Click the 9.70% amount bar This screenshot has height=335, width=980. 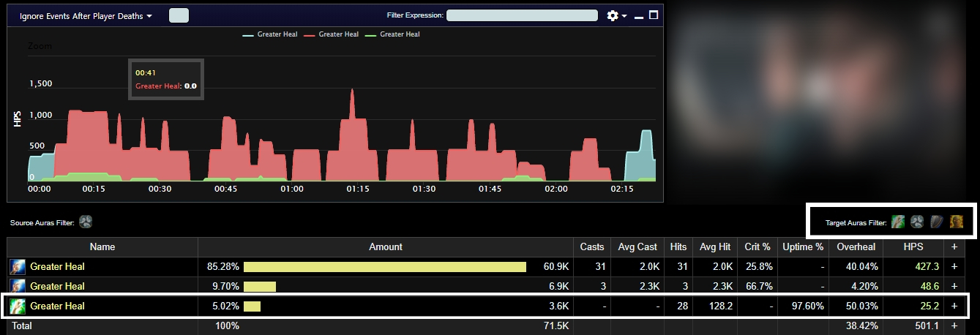point(260,286)
